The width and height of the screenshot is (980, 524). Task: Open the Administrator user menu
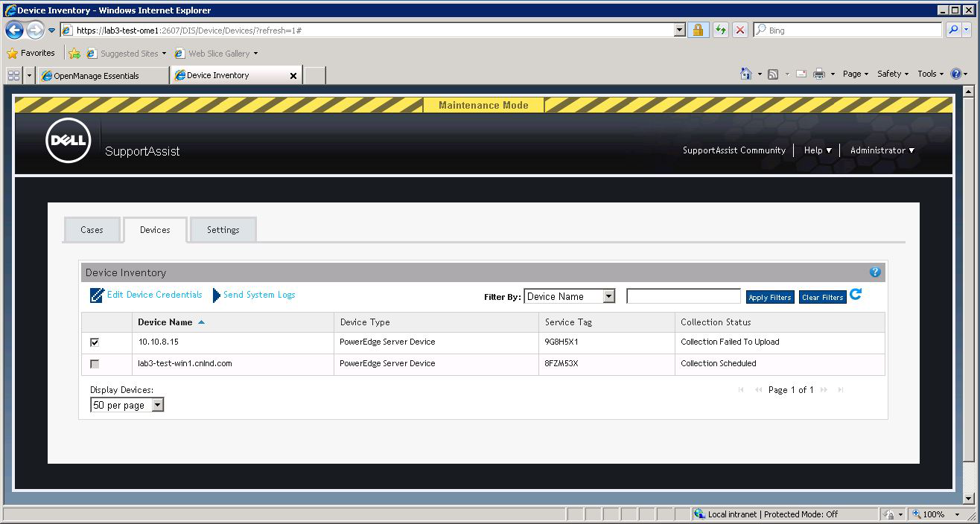(x=882, y=150)
